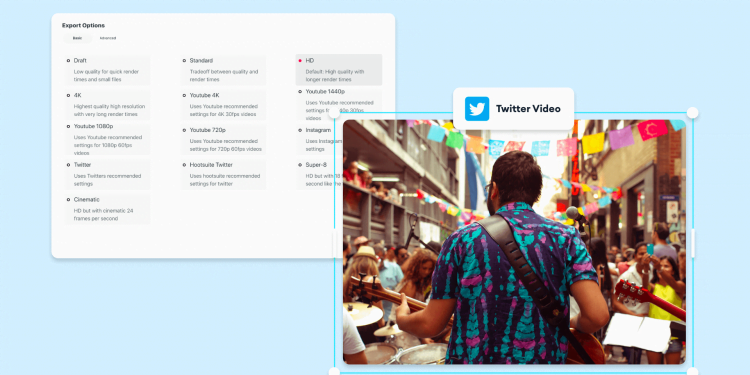Pick the Twitter export preset
The height and width of the screenshot is (375, 750).
108,174
